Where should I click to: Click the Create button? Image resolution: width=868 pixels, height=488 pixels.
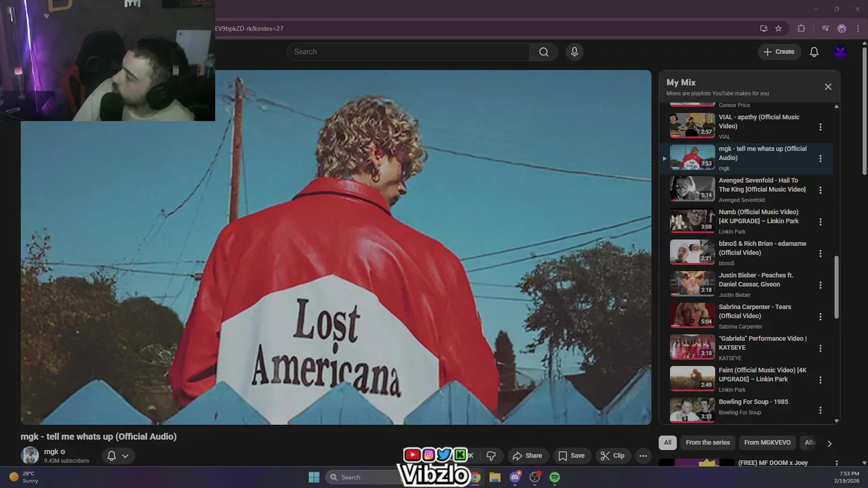778,52
